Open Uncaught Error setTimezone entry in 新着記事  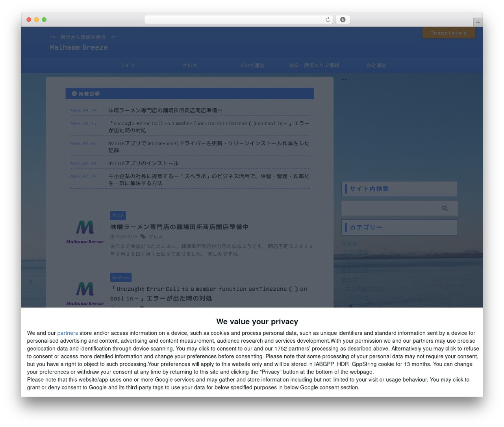209,127
